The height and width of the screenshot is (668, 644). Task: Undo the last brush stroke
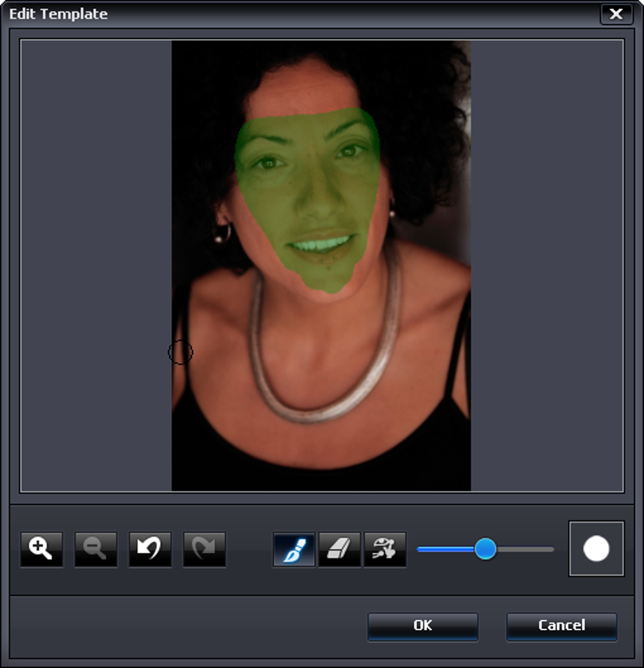pyautogui.click(x=150, y=549)
